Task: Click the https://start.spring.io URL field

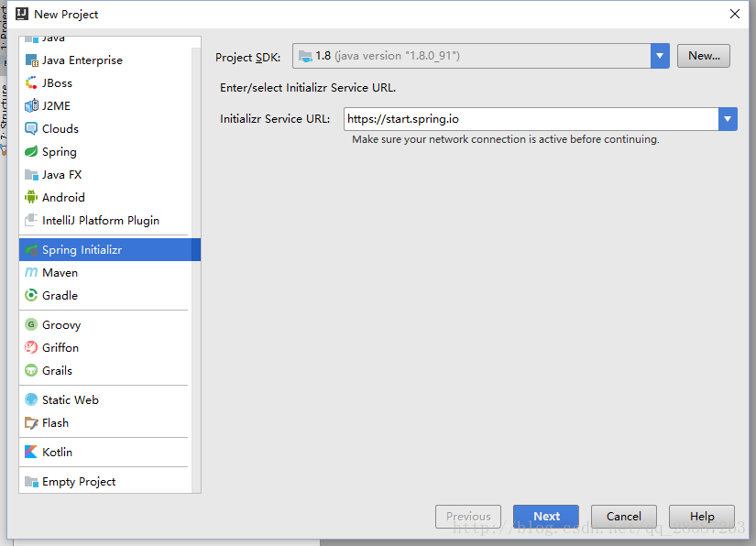Action: tap(531, 119)
